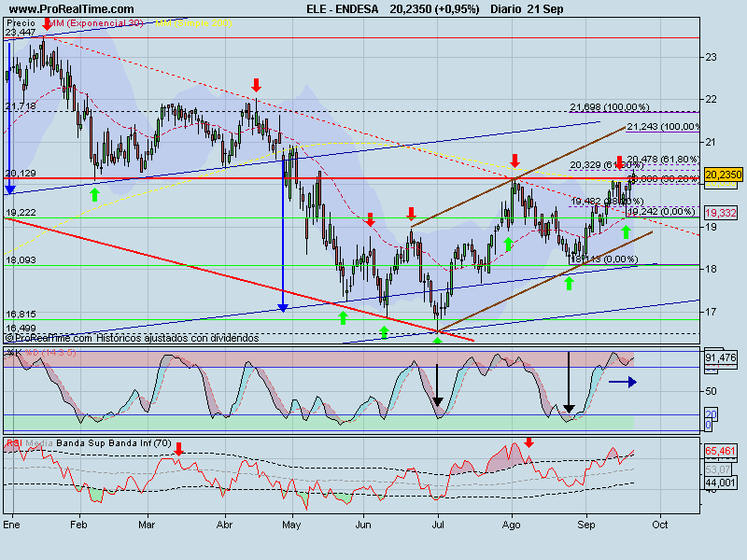Click the Oct month on time axis
Viewport: 747px width, 560px height.
coord(660,525)
